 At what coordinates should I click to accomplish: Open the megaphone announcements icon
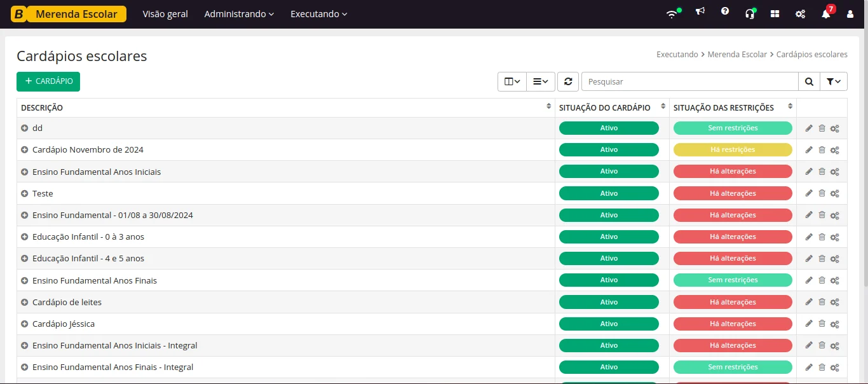pos(700,13)
